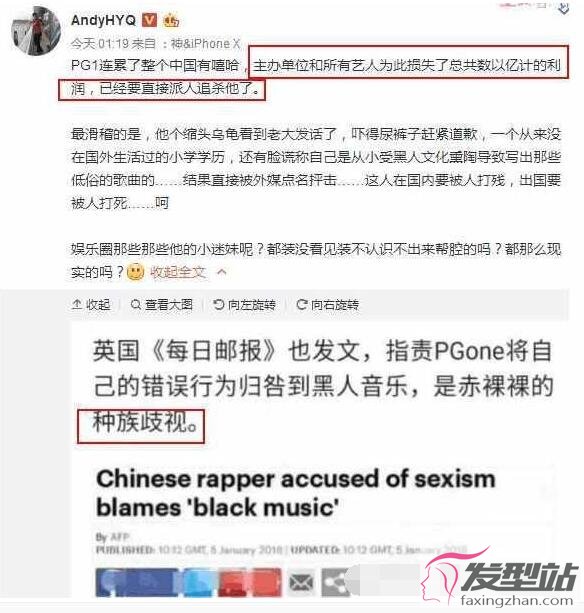Click the envelope email share icon

point(301,583)
